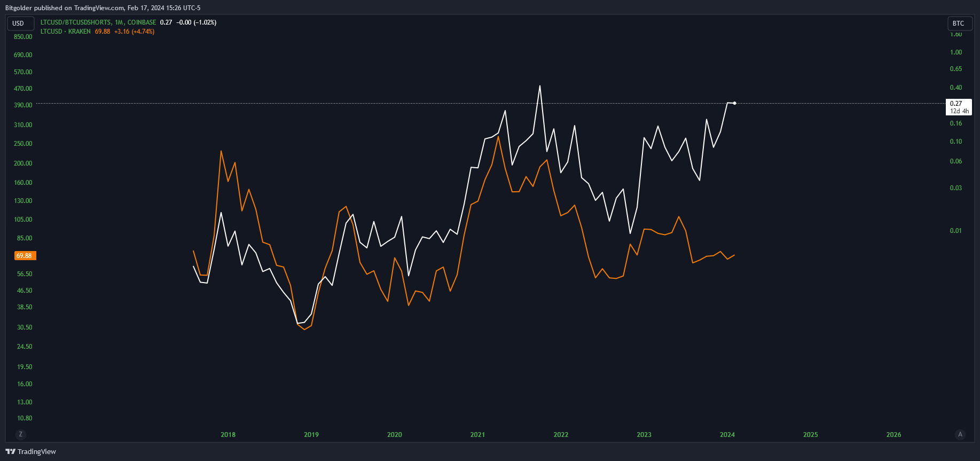The width and height of the screenshot is (980, 461).
Task: Click the BTC currency button
Action: [959, 23]
